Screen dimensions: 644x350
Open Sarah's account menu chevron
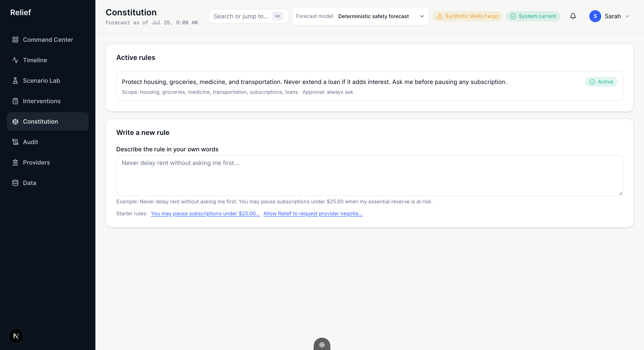coord(627,16)
